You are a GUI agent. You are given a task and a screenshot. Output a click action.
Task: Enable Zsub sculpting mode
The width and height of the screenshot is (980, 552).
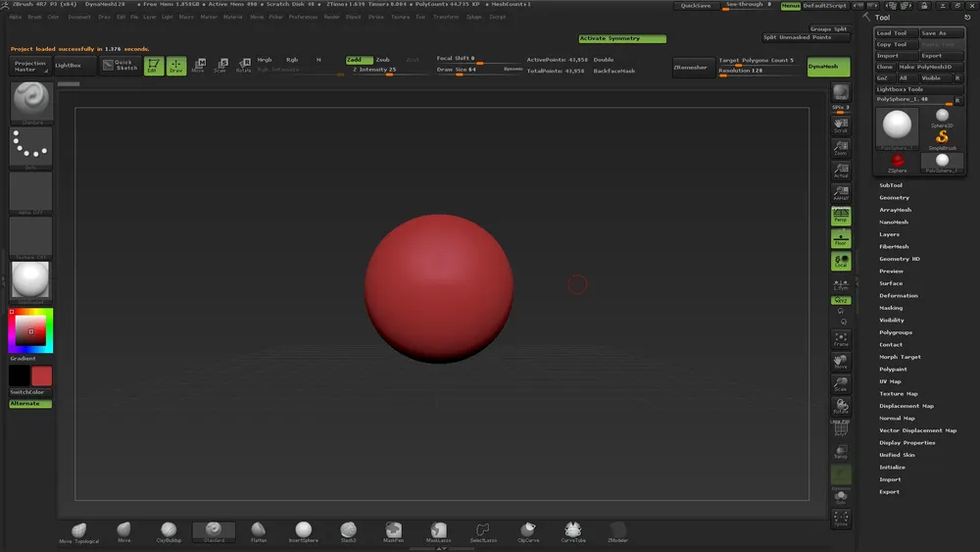pyautogui.click(x=382, y=60)
